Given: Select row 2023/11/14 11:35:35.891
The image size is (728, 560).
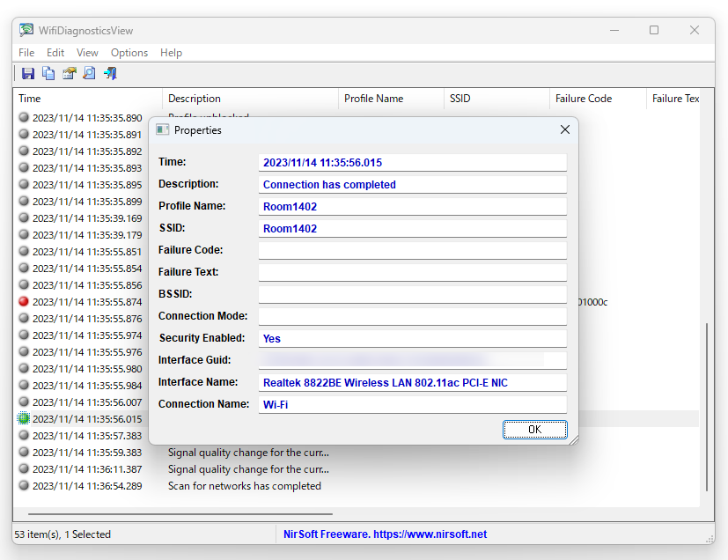Looking at the screenshot, I should coord(87,135).
